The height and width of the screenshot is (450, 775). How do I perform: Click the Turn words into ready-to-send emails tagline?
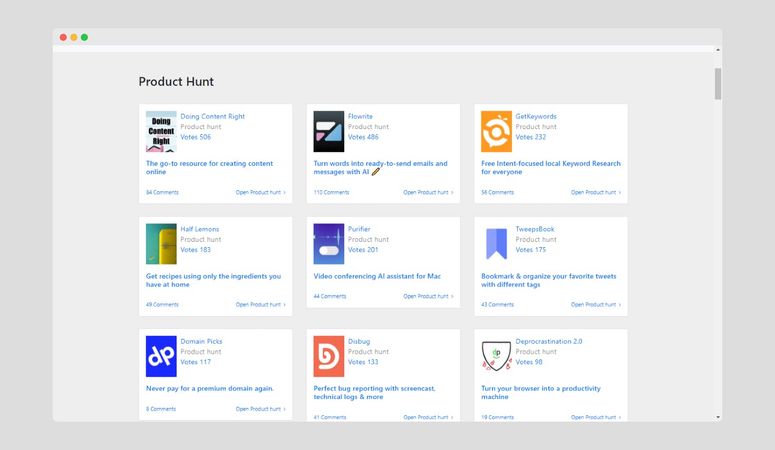[x=380, y=168]
